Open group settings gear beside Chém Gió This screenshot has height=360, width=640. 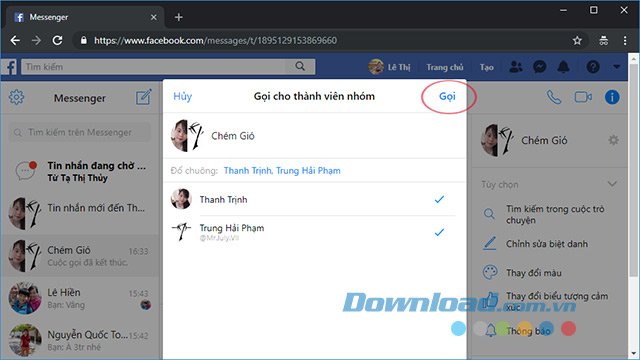tap(613, 140)
